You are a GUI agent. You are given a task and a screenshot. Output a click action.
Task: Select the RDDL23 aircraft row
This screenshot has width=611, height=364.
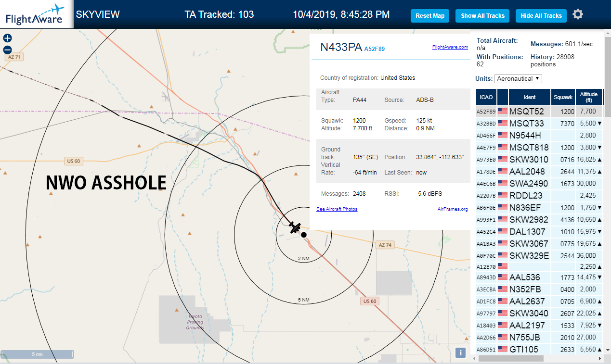539,196
